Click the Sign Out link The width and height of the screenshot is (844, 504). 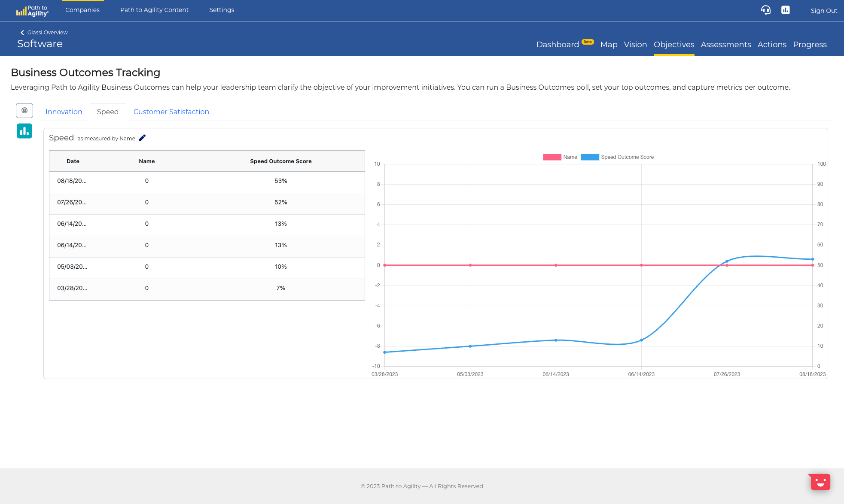[823, 10]
